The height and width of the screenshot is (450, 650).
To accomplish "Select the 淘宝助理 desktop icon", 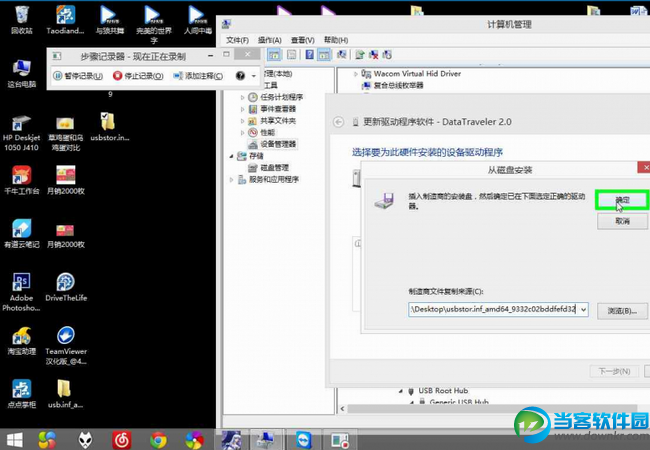I will (22, 341).
